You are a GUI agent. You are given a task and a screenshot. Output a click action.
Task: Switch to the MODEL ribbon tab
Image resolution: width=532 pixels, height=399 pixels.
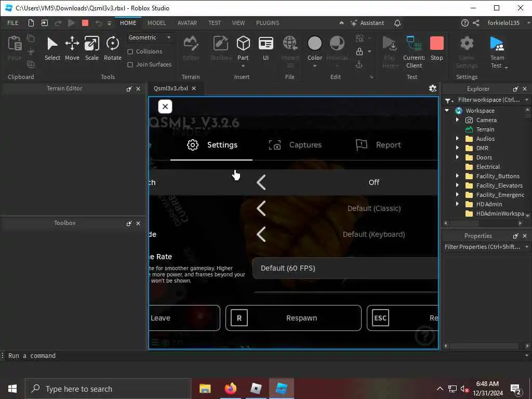pos(157,23)
